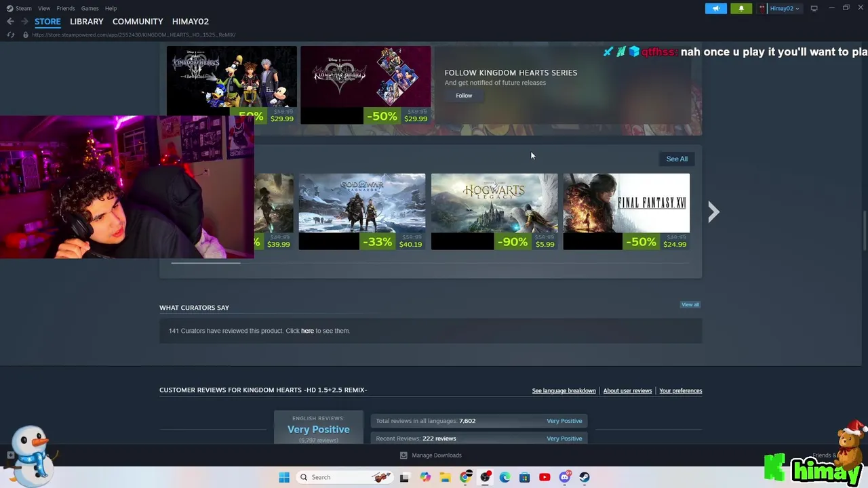The width and height of the screenshot is (868, 488).
Task: Open See language breakdown link
Action: (x=564, y=390)
